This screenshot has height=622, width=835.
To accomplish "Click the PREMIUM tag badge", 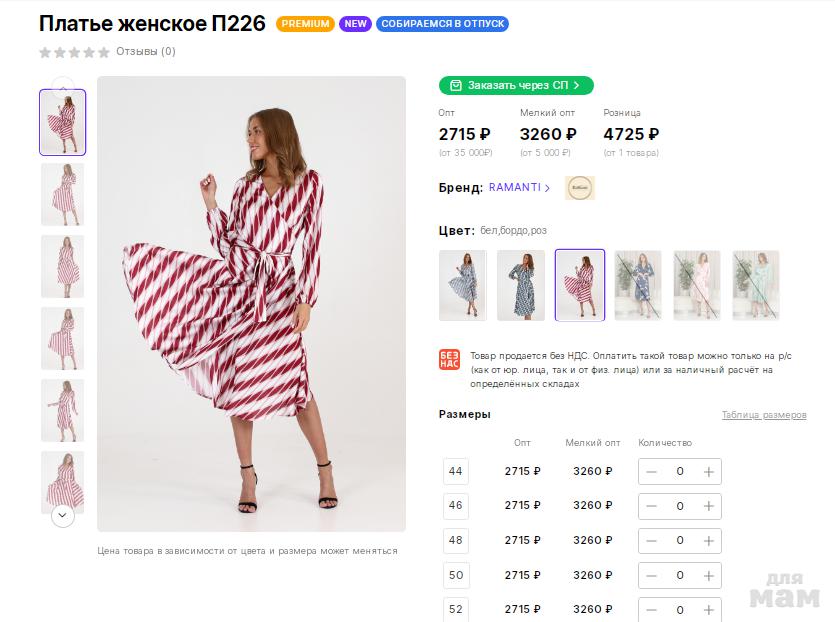I will click(x=305, y=24).
